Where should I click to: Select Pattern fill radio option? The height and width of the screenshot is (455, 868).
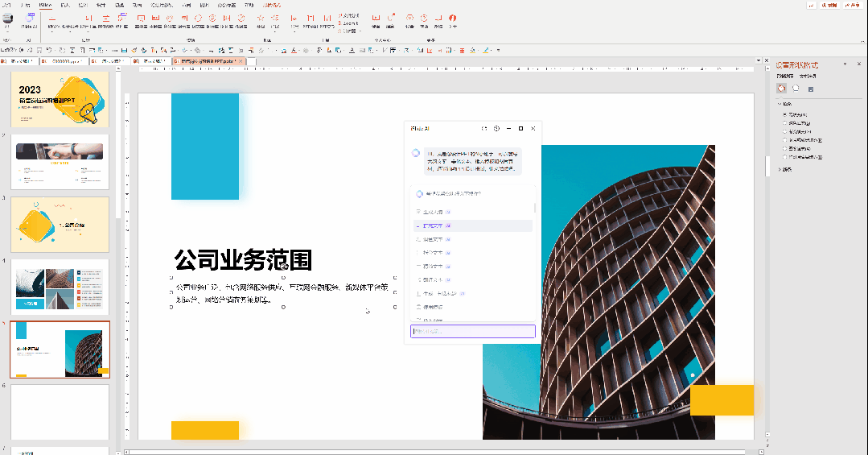[796, 148]
